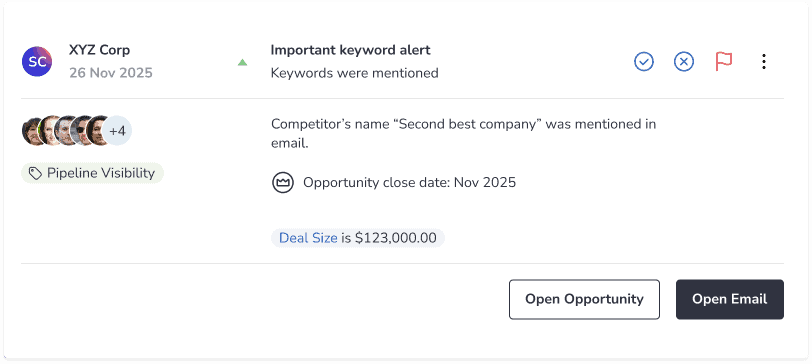The width and height of the screenshot is (812, 364).
Task: Click the tag icon in Pipeline Visibility
Action: (x=35, y=174)
